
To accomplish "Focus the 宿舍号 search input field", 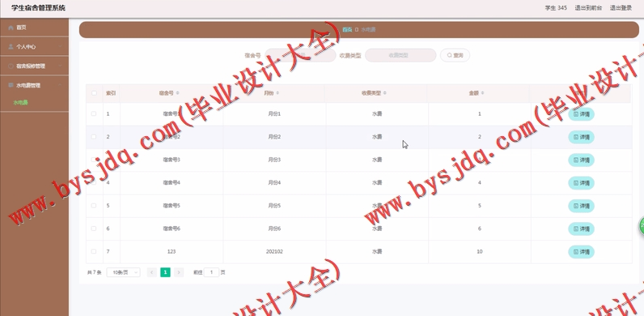I will pyautogui.click(x=300, y=55).
